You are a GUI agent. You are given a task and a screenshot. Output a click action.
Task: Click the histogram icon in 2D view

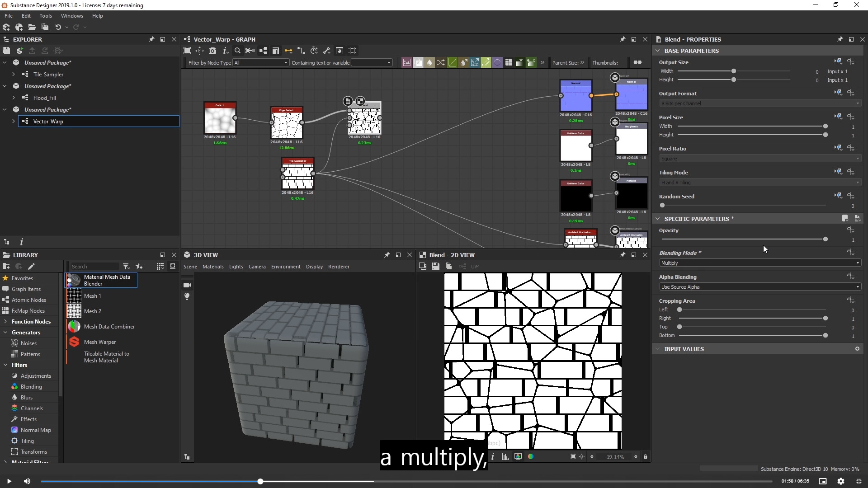click(505, 457)
